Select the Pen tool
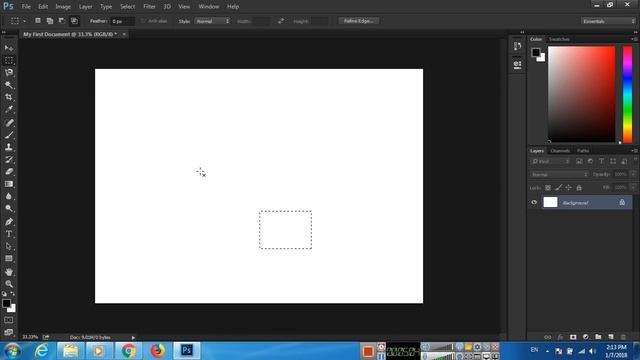640x360 pixels. point(9,222)
